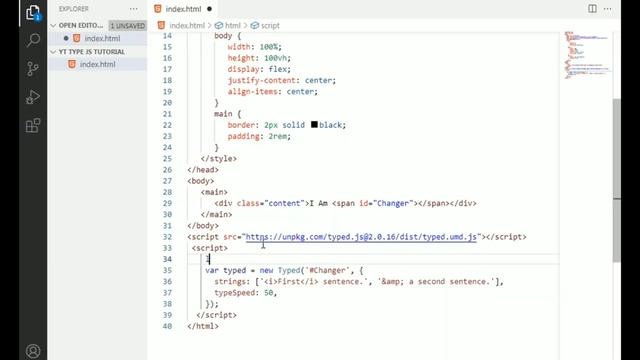
Task: Open editor more actions ellipsis
Action: pyautogui.click(x=607, y=9)
